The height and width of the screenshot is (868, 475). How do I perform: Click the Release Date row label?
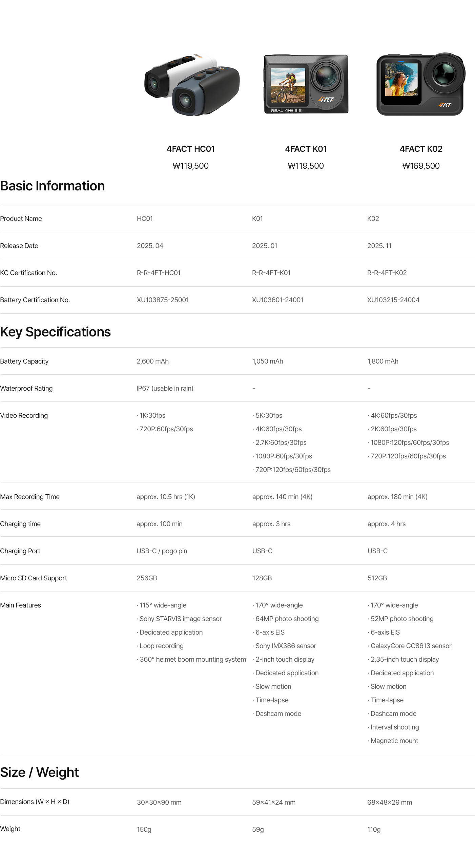pos(19,246)
